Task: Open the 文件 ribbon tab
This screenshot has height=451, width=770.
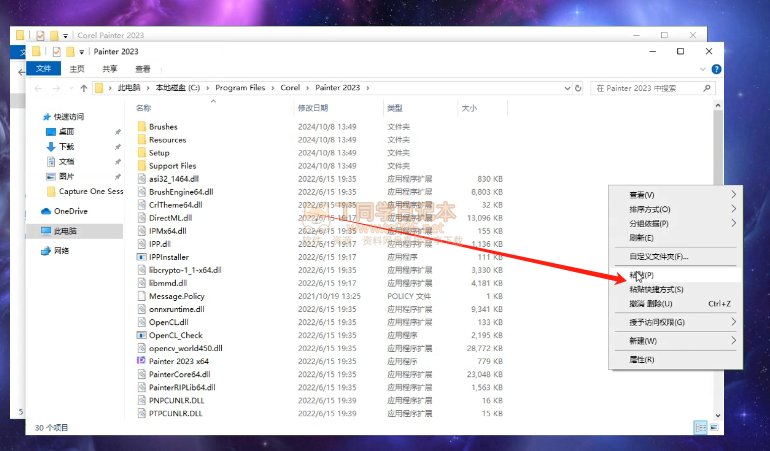Action: pyautogui.click(x=43, y=69)
